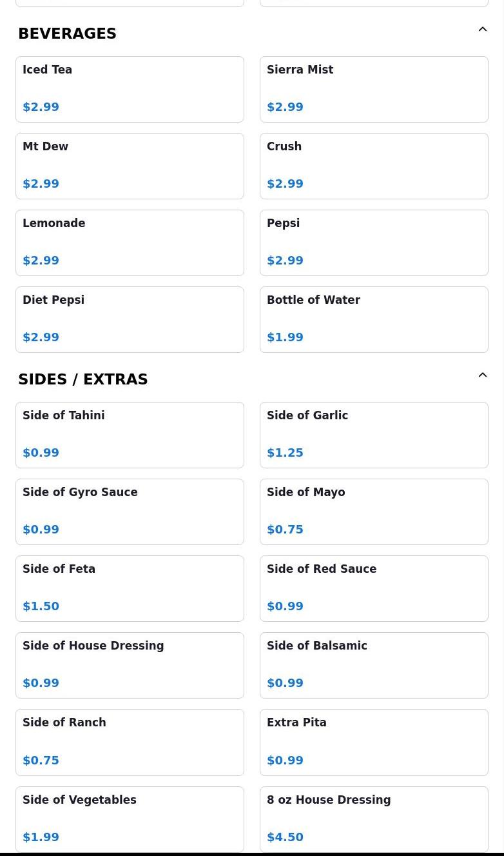504x856 pixels.
Task: Select the Extra Pita item
Action: 374,742
